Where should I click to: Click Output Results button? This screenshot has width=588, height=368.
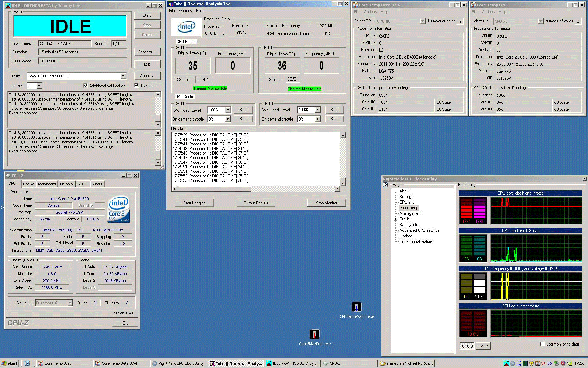(256, 203)
